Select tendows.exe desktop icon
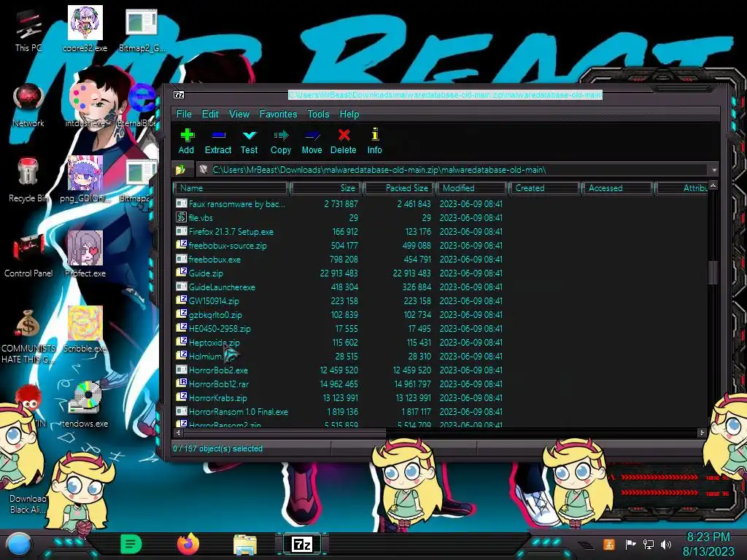This screenshot has height=560, width=747. coord(85,405)
